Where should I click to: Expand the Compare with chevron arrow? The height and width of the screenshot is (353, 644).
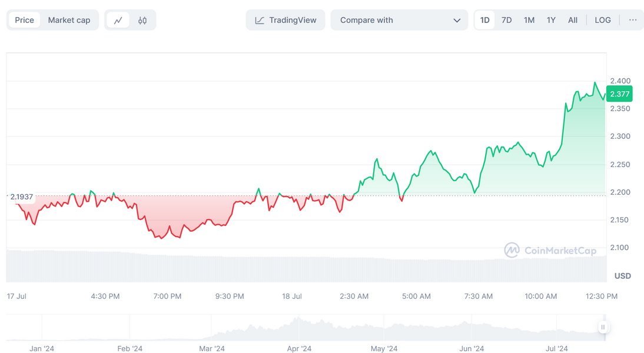(457, 20)
